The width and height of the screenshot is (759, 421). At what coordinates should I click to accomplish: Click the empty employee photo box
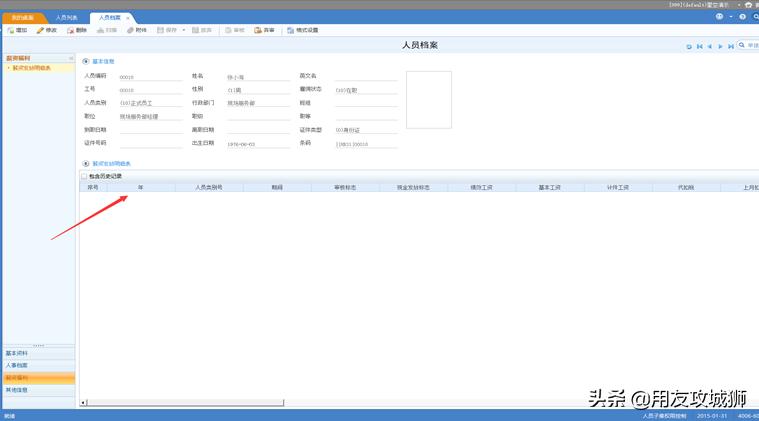click(429, 100)
